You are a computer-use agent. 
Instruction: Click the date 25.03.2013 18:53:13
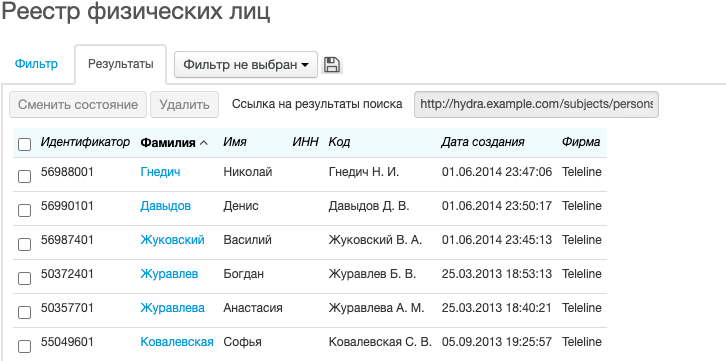point(497,274)
